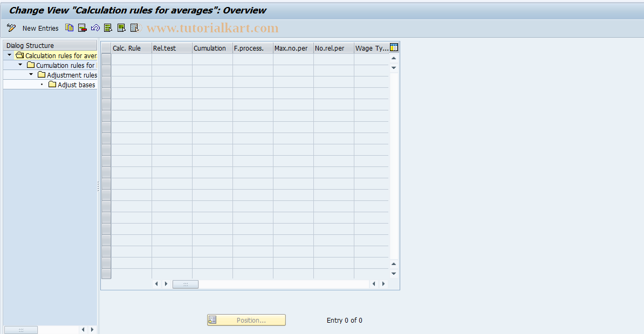Click table horizontal scroll right arrow at right end
The width and height of the screenshot is (644, 334).
383,283
